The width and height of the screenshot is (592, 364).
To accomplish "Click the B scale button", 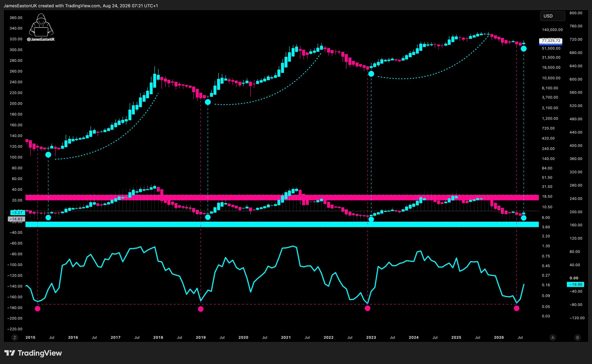I will (x=578, y=337).
